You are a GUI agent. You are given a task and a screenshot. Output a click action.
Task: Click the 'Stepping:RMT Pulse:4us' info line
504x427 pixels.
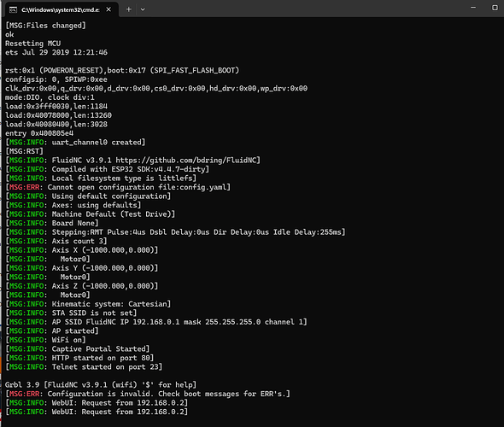click(175, 232)
